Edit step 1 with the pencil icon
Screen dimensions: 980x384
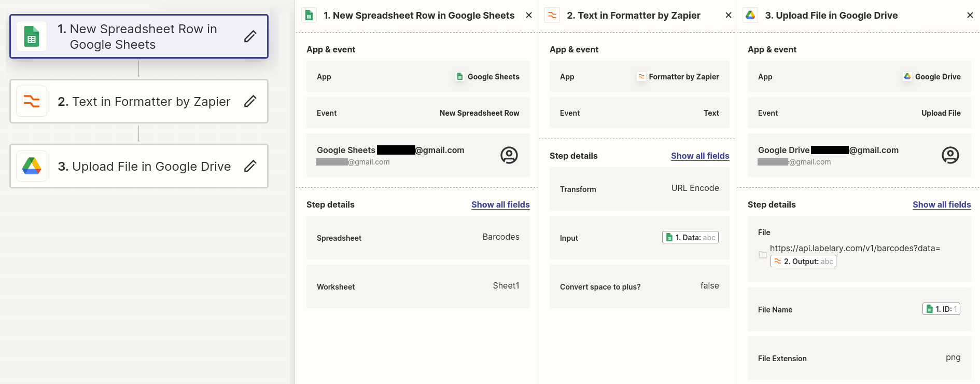pos(250,36)
